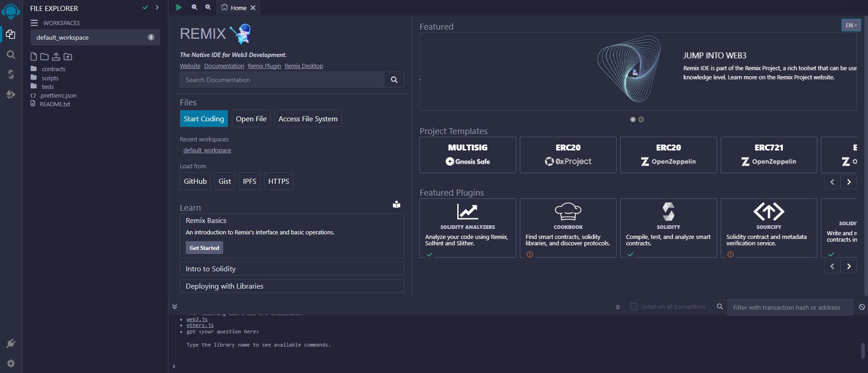The height and width of the screenshot is (373, 868).
Task: Open the Solidity compiler sidebar icon
Action: pyautogui.click(x=11, y=74)
